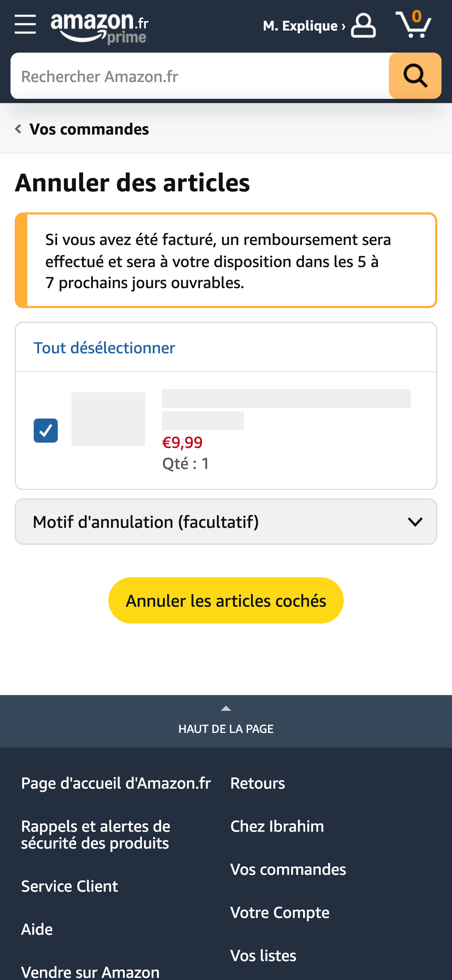Go to Votre Compte

280,912
